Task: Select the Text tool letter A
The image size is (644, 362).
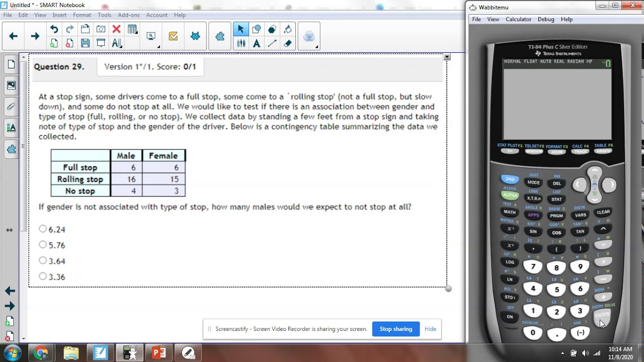Action: [257, 43]
